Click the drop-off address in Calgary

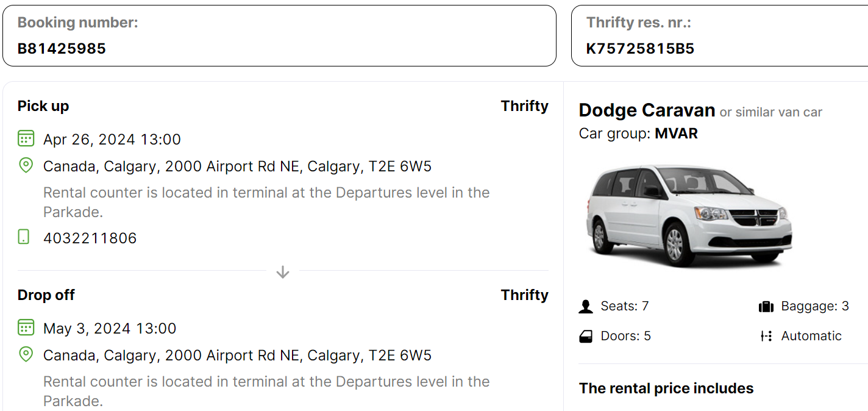[x=237, y=356]
